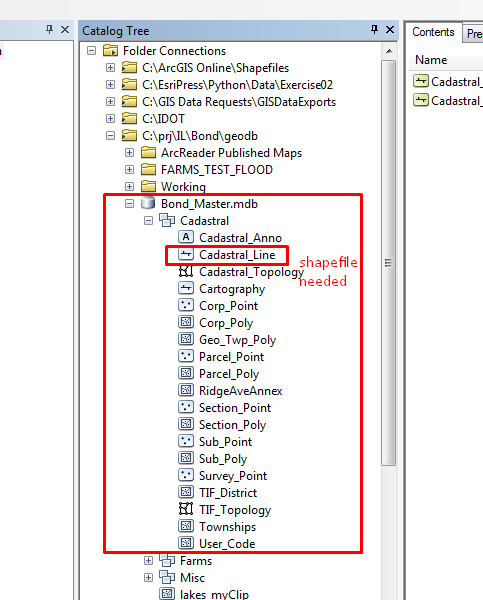Expand the Working folder
Screen dimensions: 483x600
(x=129, y=186)
